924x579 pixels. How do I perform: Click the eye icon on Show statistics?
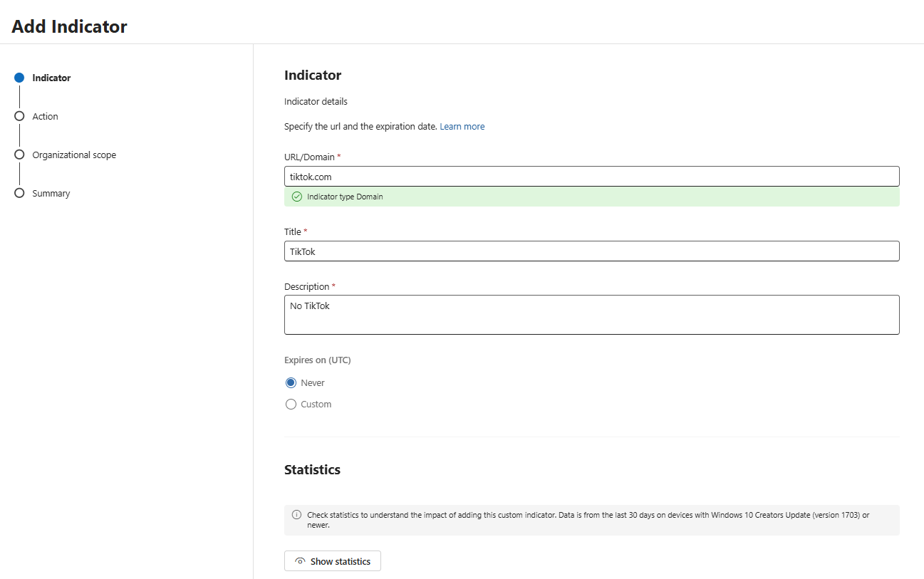300,561
